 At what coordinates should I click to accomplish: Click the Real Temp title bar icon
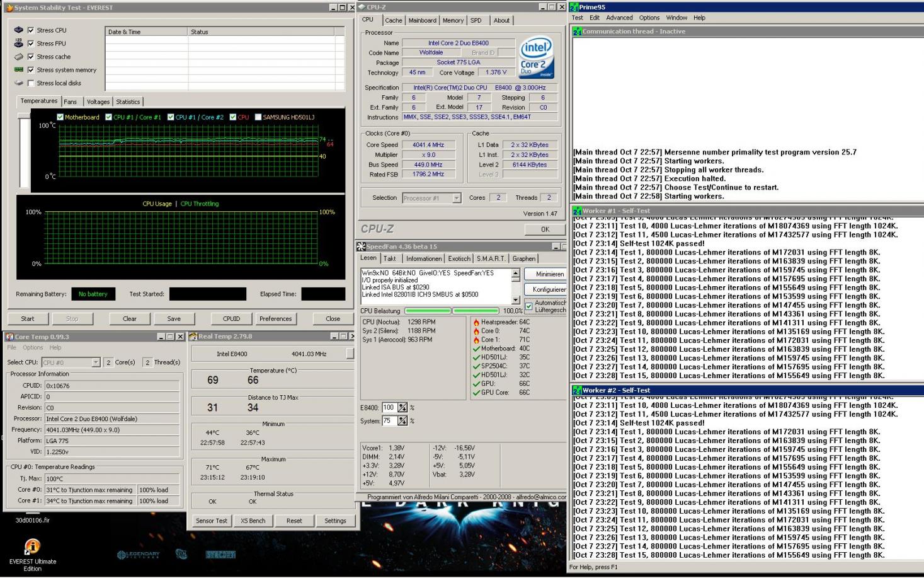coord(193,337)
